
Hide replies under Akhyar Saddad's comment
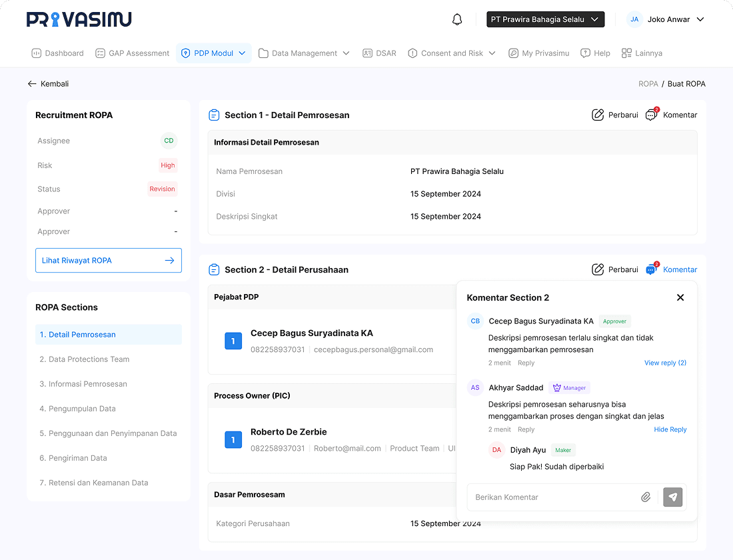pyautogui.click(x=670, y=429)
